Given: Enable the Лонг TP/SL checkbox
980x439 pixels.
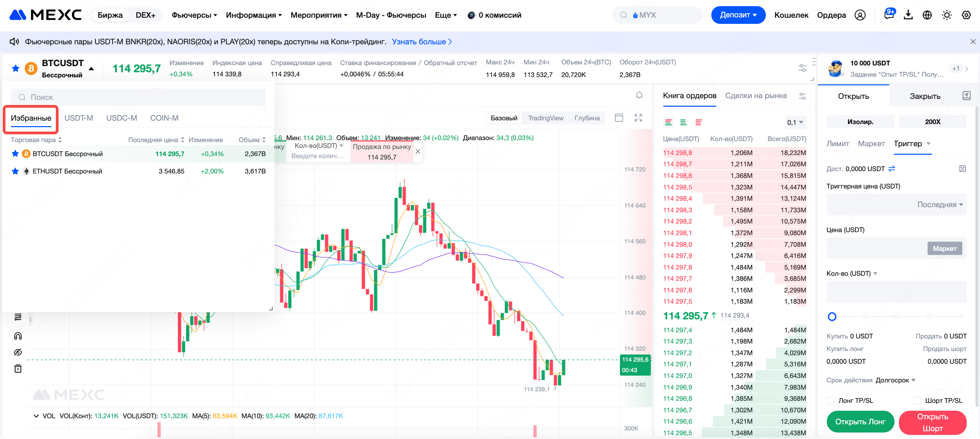Looking at the screenshot, I should point(831,400).
